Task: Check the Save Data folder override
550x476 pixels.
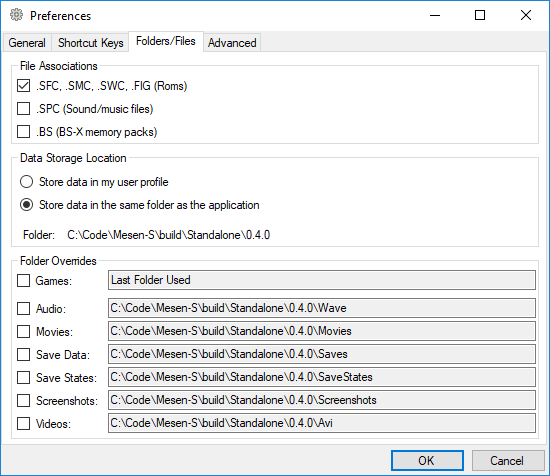Action: pos(24,355)
